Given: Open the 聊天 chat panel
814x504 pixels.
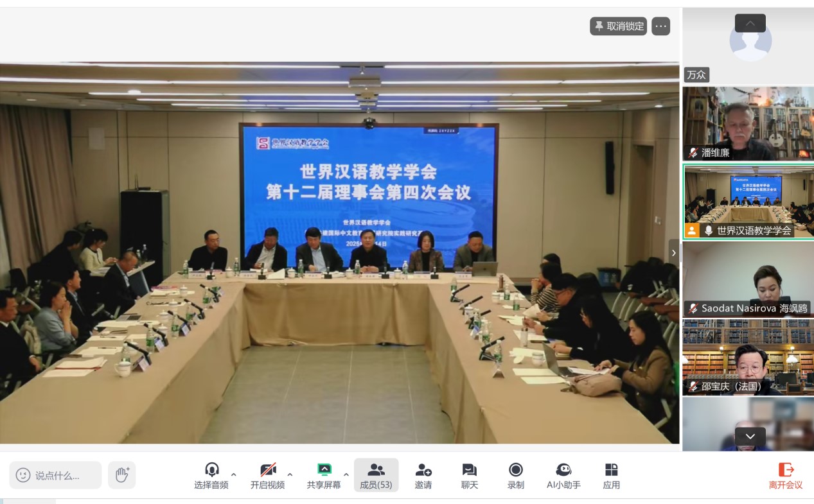Looking at the screenshot, I should (x=469, y=476).
